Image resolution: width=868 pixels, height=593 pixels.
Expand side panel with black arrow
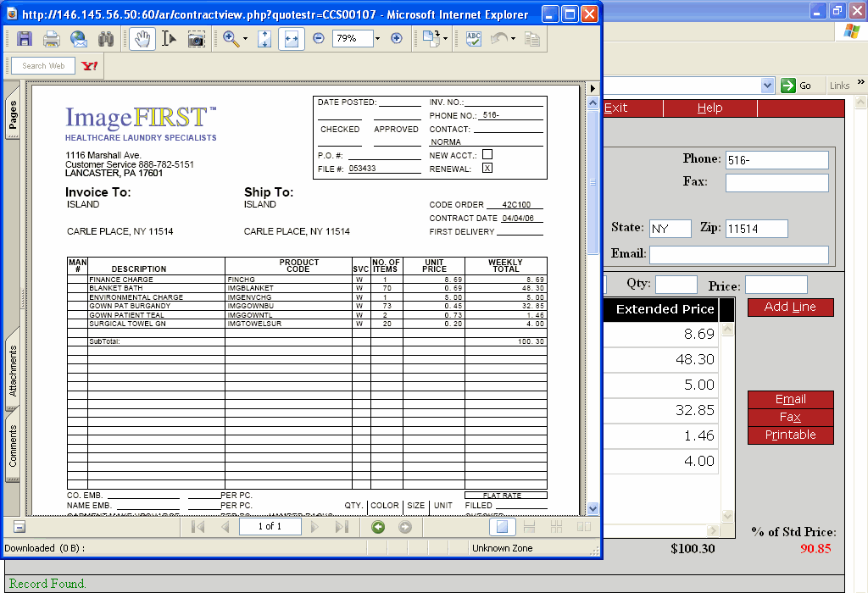(593, 88)
